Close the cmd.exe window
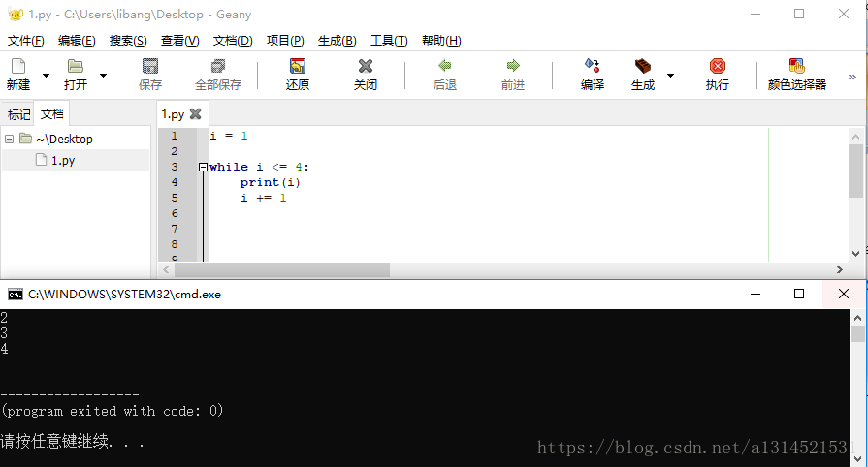The height and width of the screenshot is (467, 868). click(x=843, y=294)
